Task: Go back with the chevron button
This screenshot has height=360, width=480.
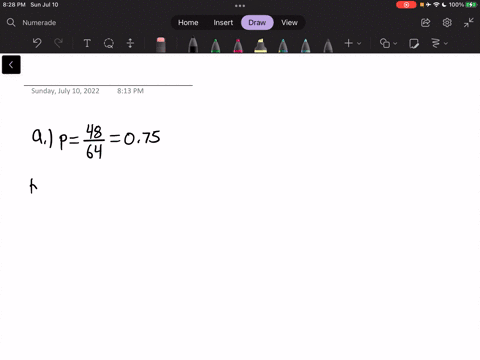Action: point(11,65)
